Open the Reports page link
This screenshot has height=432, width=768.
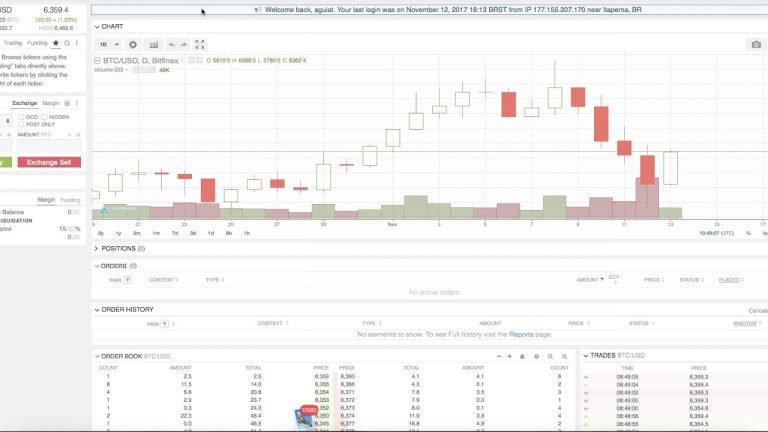coord(521,335)
